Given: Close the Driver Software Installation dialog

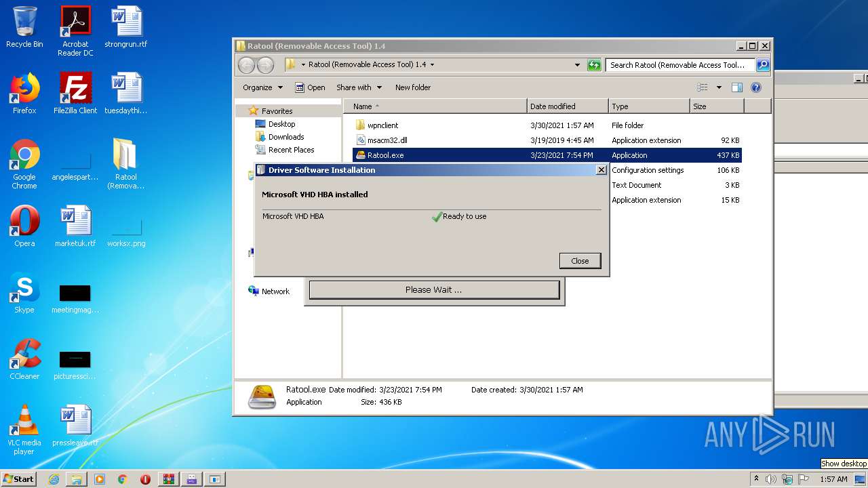Looking at the screenshot, I should pos(580,261).
